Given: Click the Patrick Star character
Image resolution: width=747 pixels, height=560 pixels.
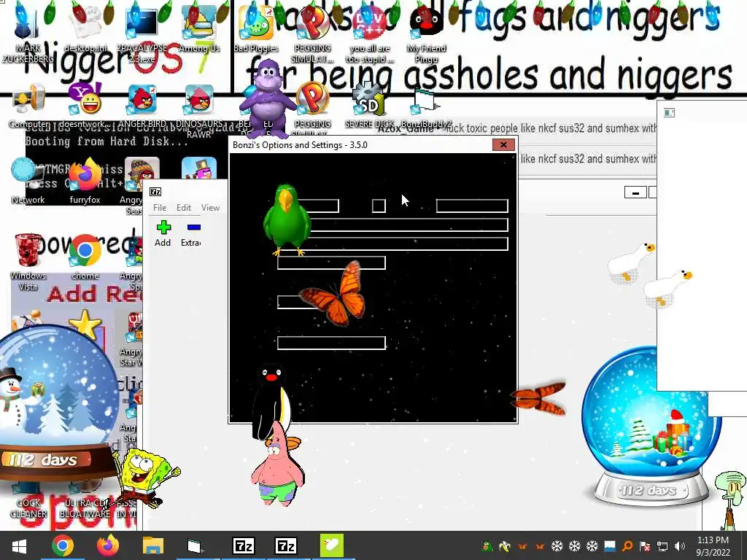Looking at the screenshot, I should pyautogui.click(x=277, y=464).
